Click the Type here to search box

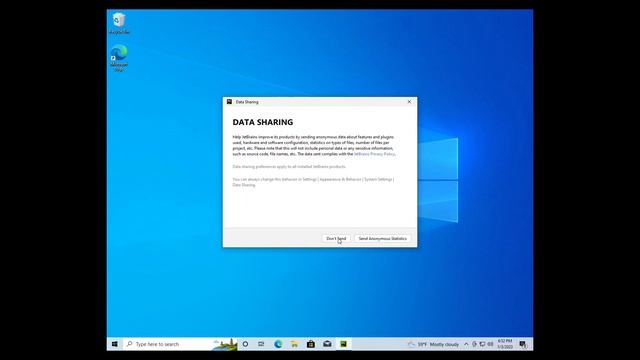(x=180, y=344)
